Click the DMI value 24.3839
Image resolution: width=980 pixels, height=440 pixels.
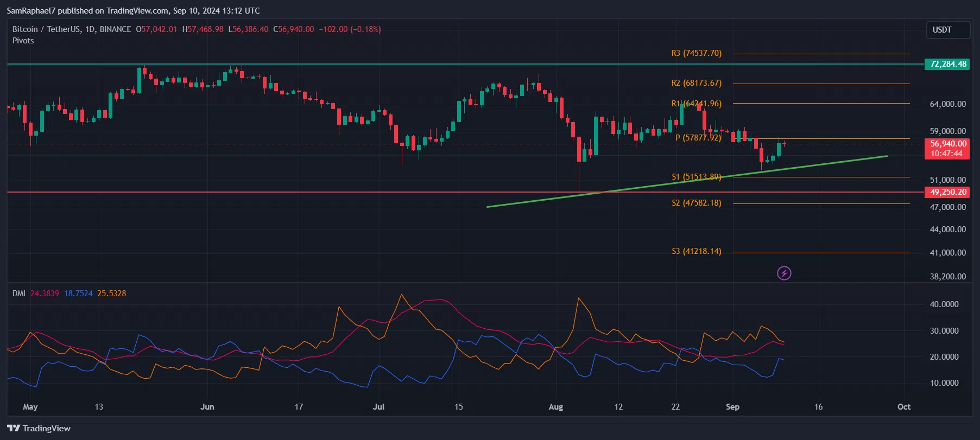tap(45, 293)
